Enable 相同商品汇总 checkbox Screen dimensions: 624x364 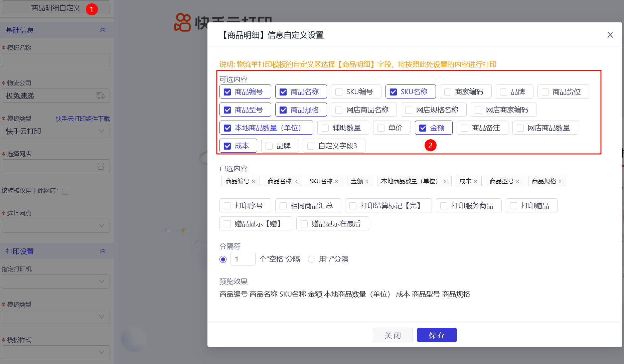[x=283, y=206]
